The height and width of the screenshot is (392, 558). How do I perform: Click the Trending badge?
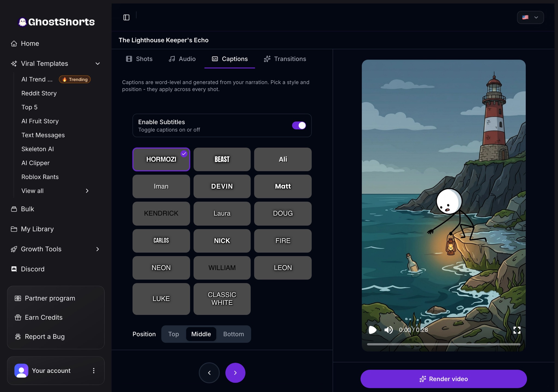tap(75, 79)
